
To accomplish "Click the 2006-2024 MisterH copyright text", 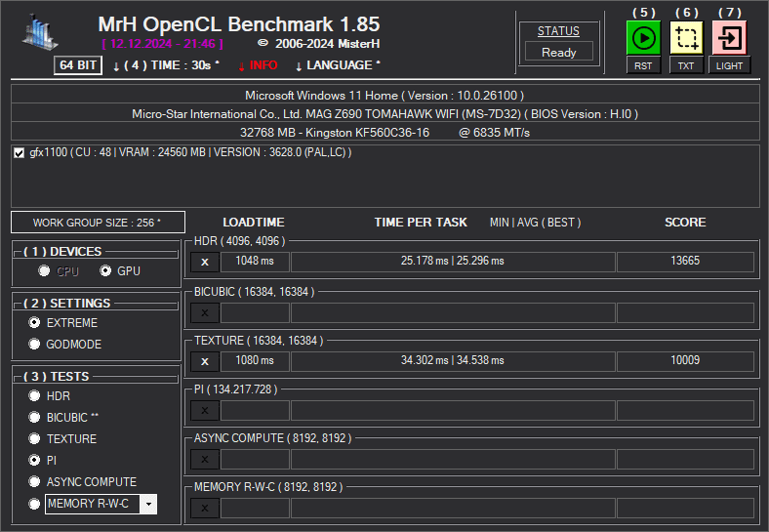I will (x=319, y=44).
